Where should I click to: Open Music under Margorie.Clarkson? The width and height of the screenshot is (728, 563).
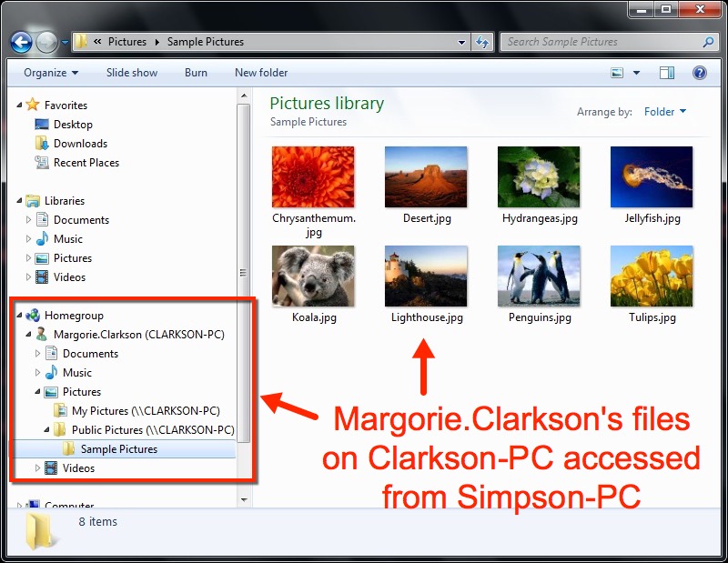77,373
